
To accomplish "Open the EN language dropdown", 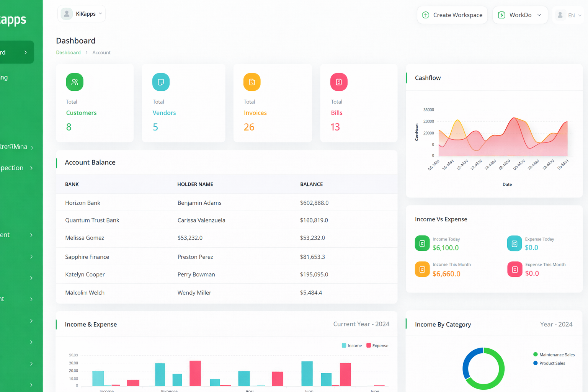I will point(569,15).
